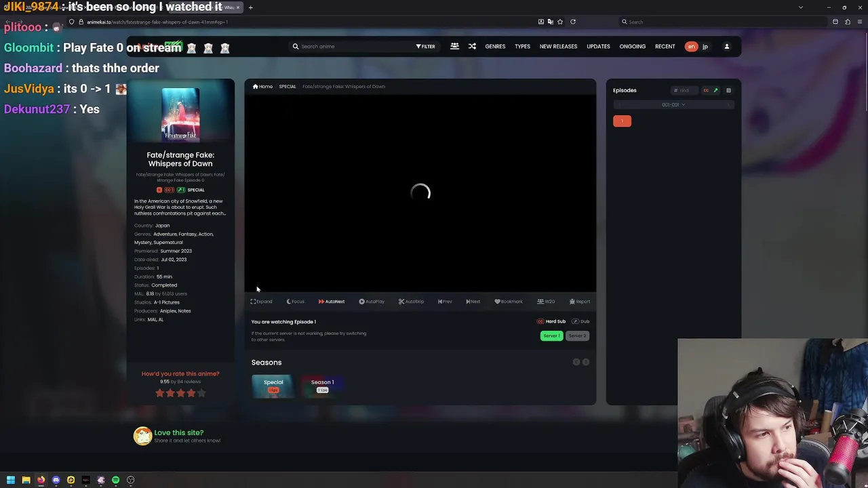This screenshot has width=868, height=488.
Task: Select the Hard Sub option
Action: coord(551,321)
